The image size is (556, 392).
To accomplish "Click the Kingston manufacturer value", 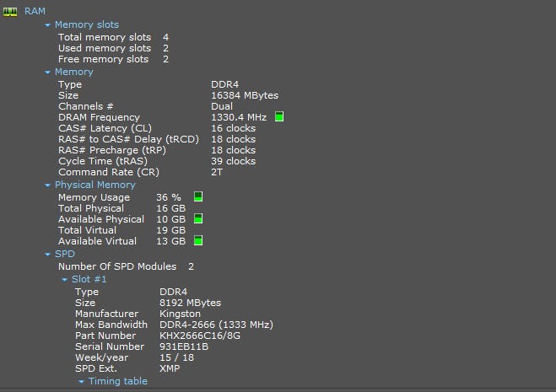I will [180, 314].
